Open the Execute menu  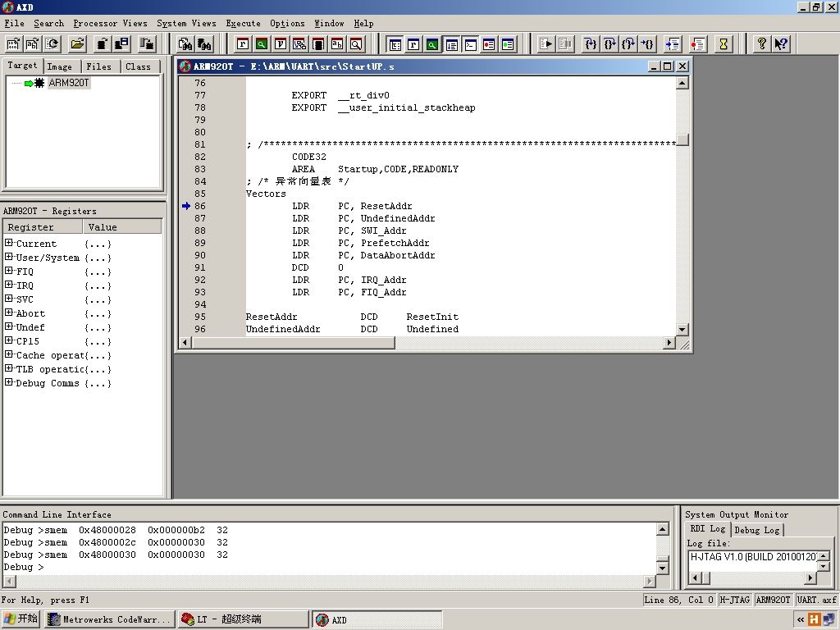click(243, 23)
